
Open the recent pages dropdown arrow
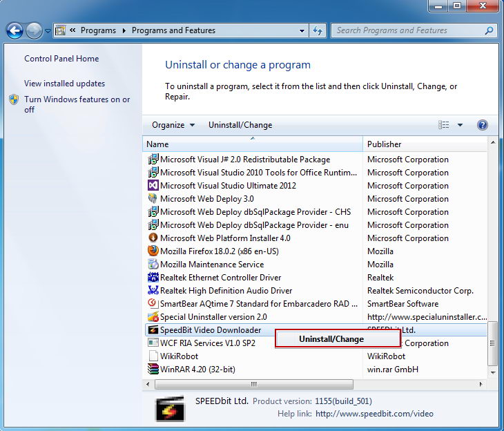point(48,31)
